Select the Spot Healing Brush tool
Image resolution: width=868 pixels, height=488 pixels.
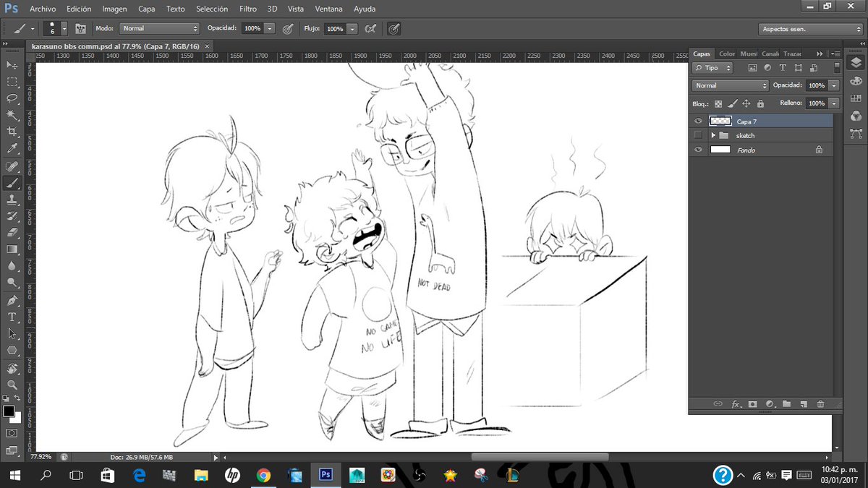tap(12, 166)
